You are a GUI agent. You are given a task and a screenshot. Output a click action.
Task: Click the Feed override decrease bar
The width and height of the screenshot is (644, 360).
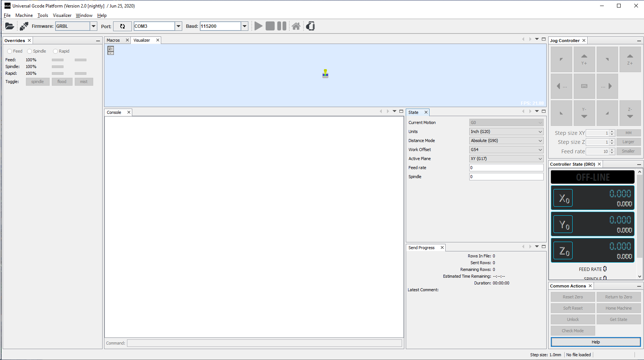(x=57, y=60)
